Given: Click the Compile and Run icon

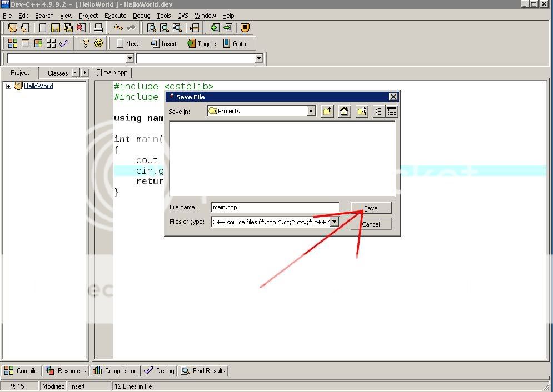Looking at the screenshot, I should [x=38, y=43].
